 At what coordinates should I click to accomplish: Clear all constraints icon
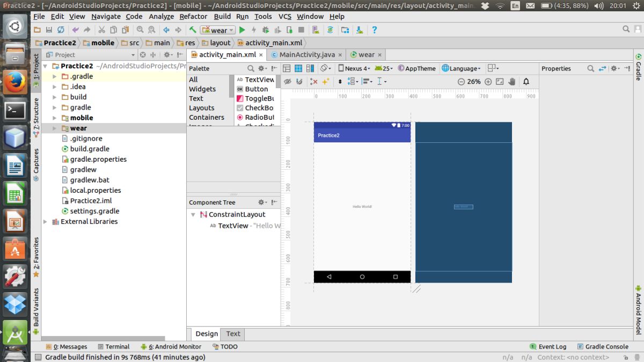[x=314, y=82]
